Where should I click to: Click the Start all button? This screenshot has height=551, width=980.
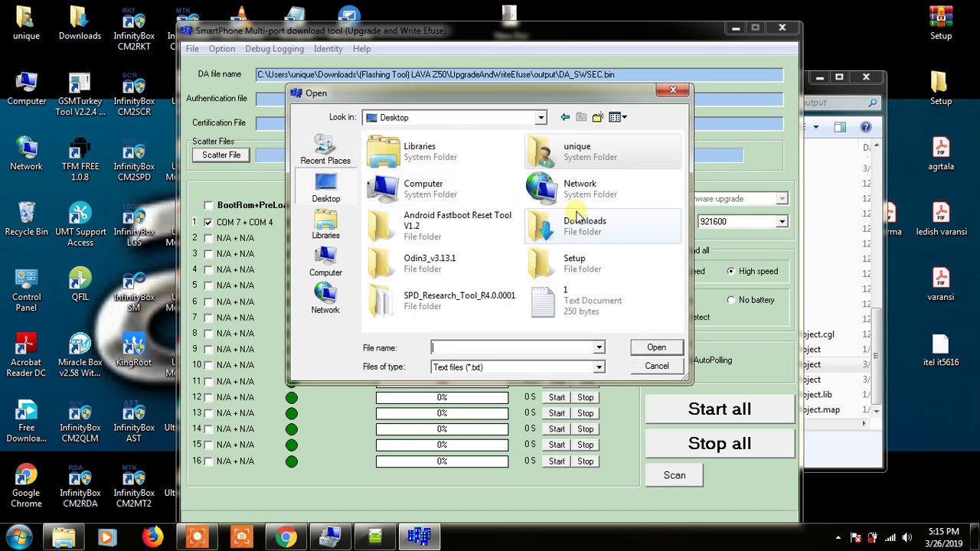720,409
